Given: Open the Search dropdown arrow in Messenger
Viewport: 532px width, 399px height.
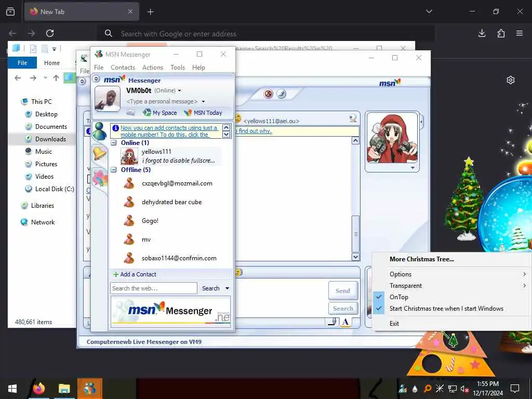Looking at the screenshot, I should (227, 288).
